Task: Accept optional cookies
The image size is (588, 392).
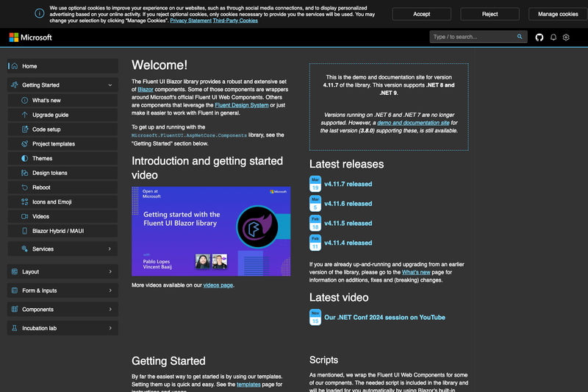Action: (421, 14)
